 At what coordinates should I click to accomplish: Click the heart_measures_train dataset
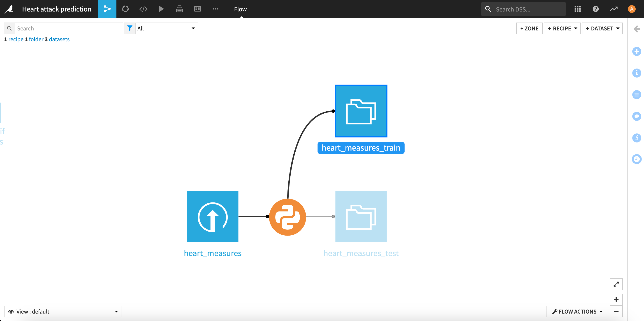click(x=361, y=111)
